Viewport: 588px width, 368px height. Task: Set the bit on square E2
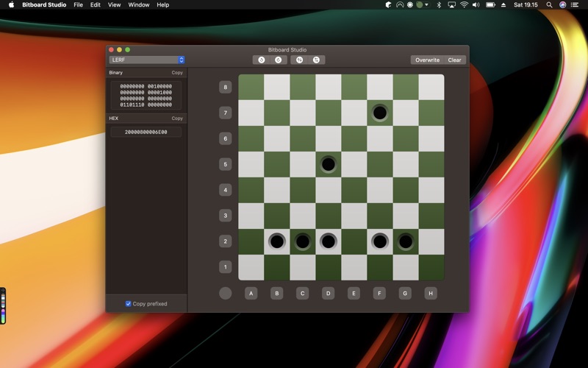354,241
